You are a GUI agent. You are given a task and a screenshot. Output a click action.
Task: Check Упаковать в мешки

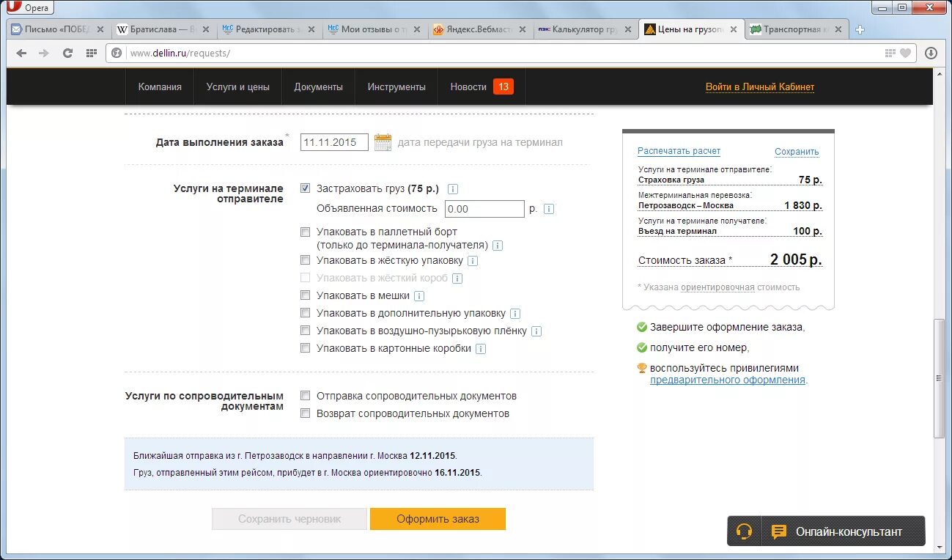pyautogui.click(x=306, y=295)
